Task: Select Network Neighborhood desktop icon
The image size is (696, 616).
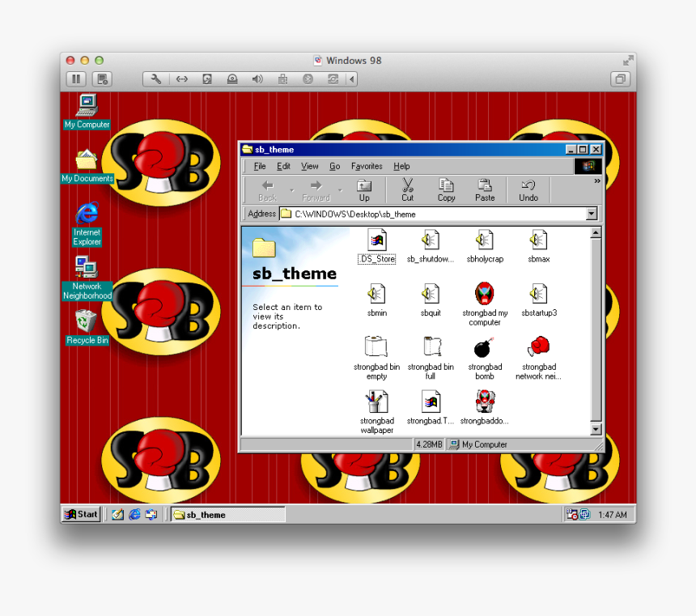Action: coord(87,278)
